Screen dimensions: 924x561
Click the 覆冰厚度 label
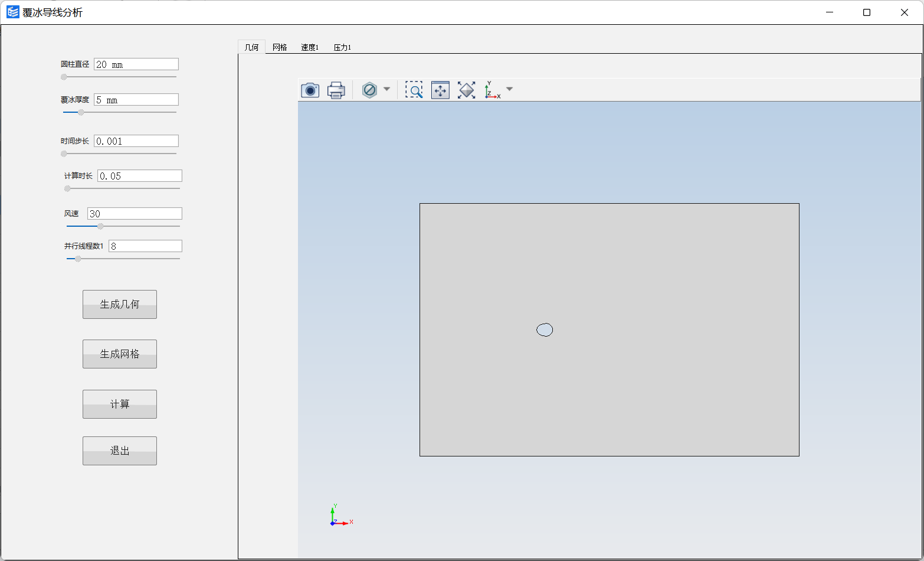[75, 100]
